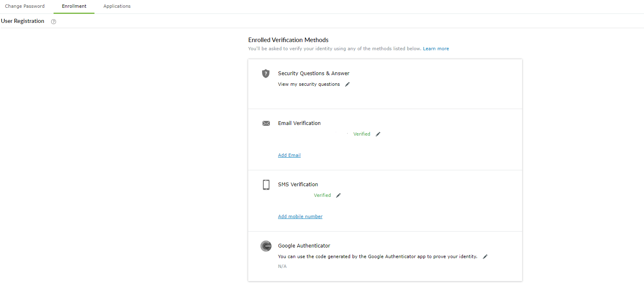Click the help icon beside User Registration
644x301 pixels.
point(54,22)
